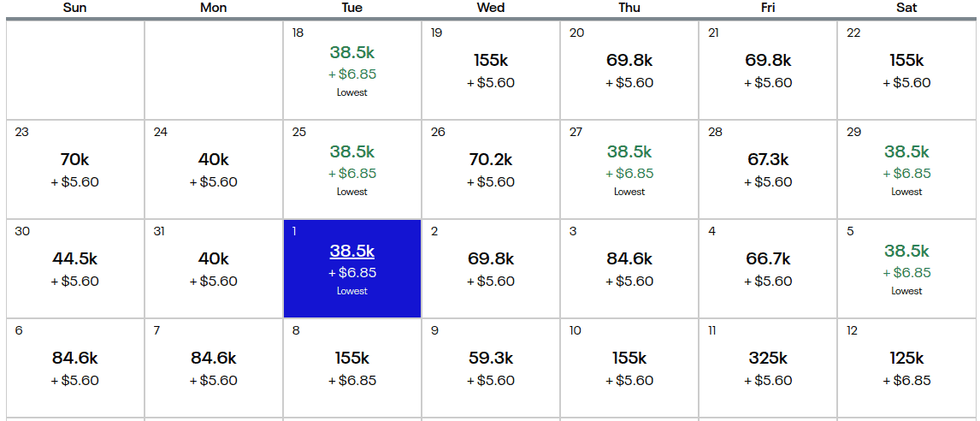Click the highlighted date 1 at 38.5k
This screenshot has width=980, height=421.
pos(352,269)
